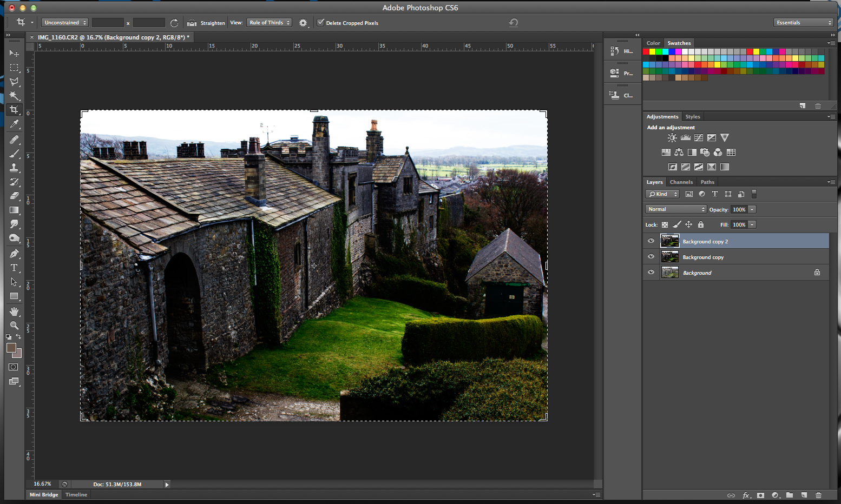The width and height of the screenshot is (841, 504).
Task: Enable the Lock position toggle
Action: (x=688, y=224)
